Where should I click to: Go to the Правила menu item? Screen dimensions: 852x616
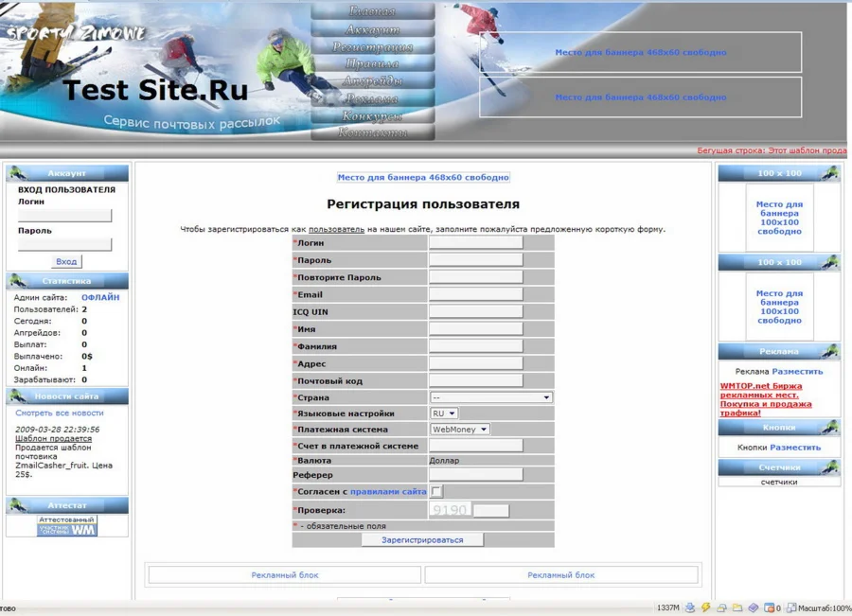[x=372, y=63]
